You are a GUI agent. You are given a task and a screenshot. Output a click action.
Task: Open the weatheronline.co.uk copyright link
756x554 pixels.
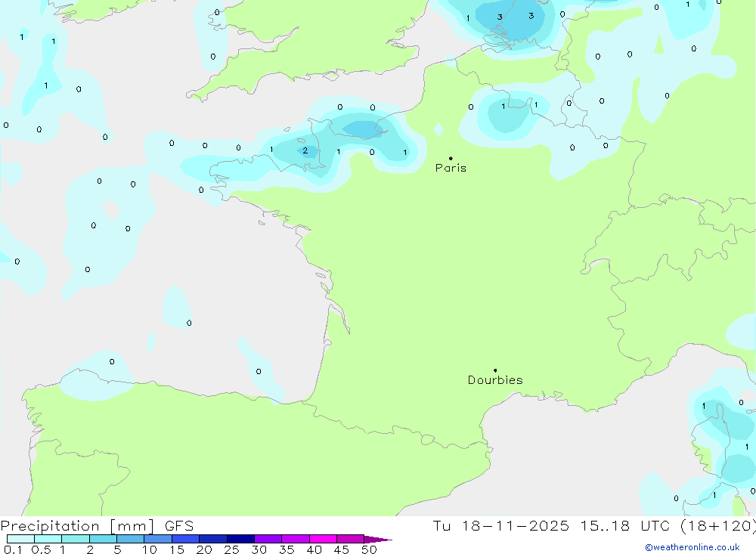(x=692, y=547)
